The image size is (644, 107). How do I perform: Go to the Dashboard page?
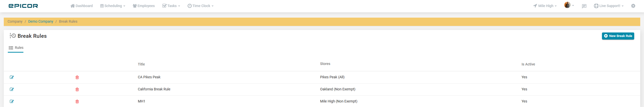coord(82,6)
